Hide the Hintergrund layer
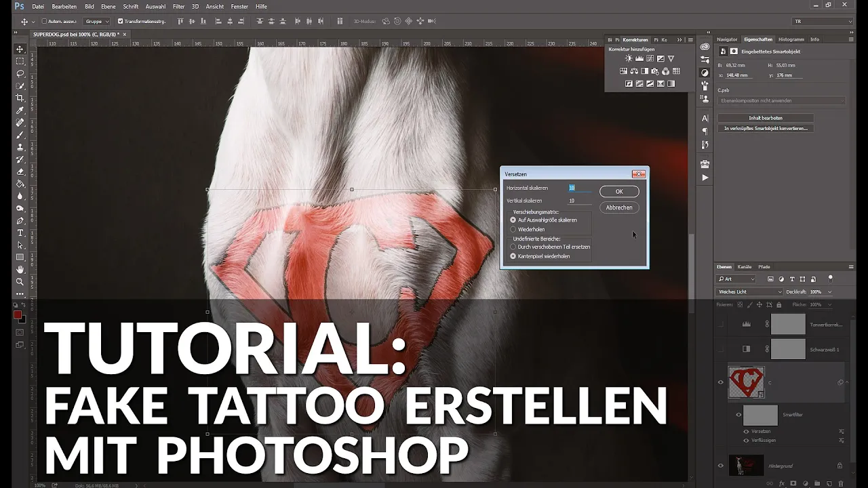 coord(721,466)
